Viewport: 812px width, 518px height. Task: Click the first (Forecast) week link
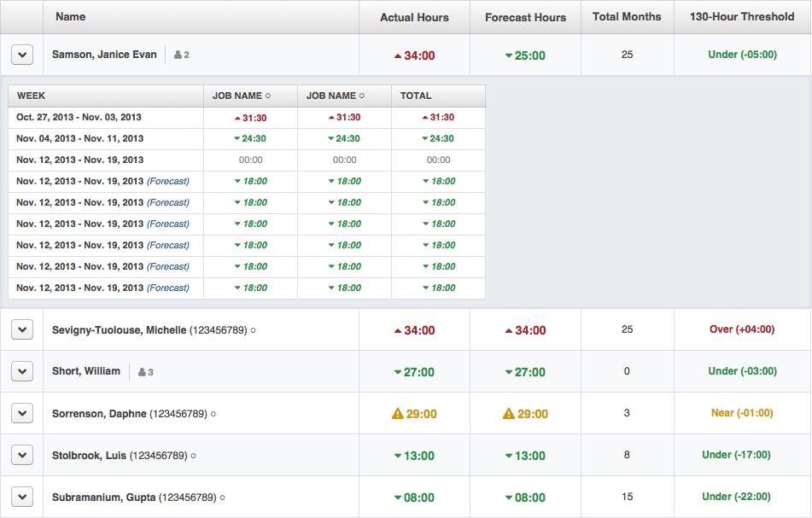pos(168,181)
